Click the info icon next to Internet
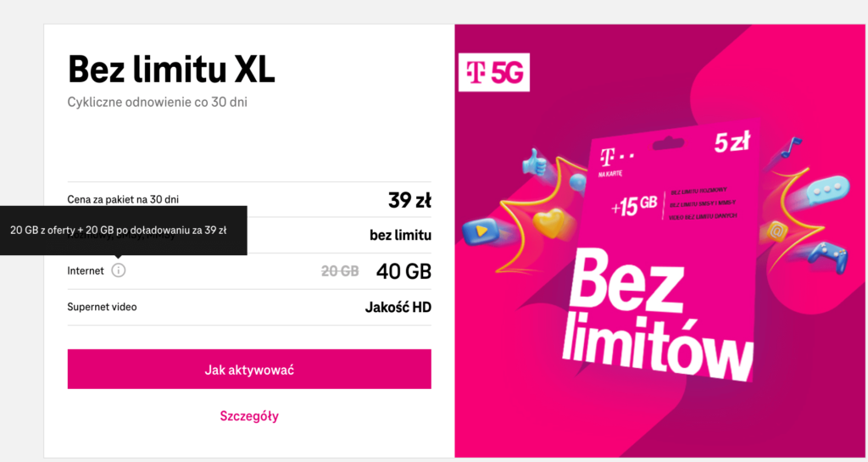Screen dimensions: 868x462 pos(119,270)
